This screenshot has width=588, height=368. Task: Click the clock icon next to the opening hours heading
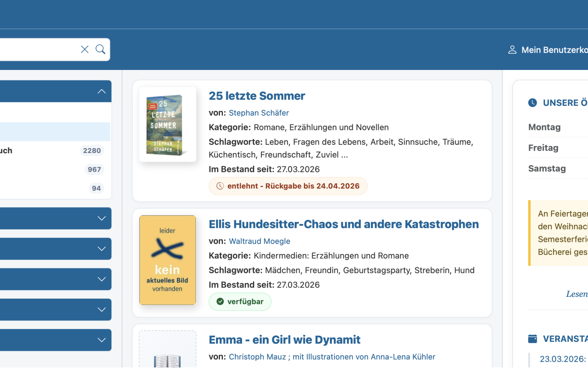coord(533,103)
